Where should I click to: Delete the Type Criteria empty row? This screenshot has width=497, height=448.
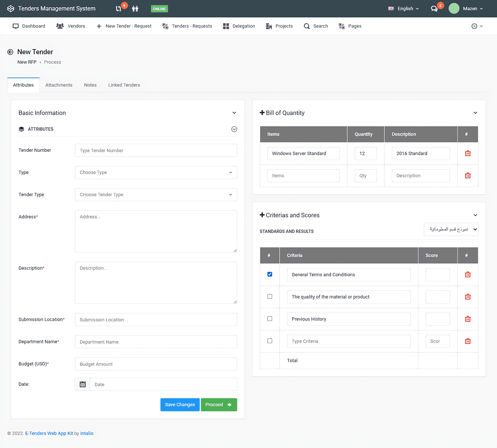click(468, 341)
